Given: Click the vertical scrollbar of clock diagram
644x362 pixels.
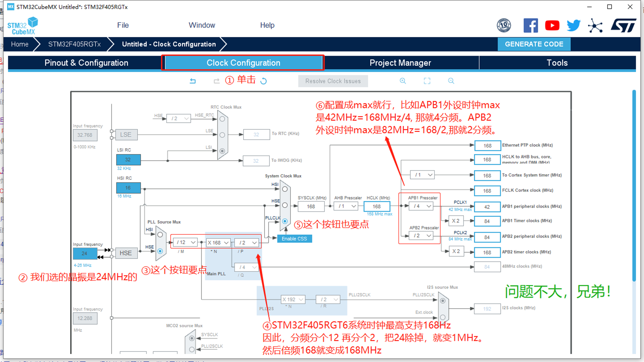Looking at the screenshot, I should click(x=634, y=185).
